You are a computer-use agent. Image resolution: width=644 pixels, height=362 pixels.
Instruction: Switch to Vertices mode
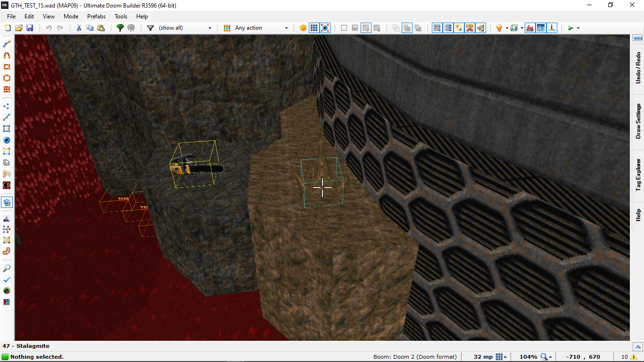pyautogui.click(x=7, y=106)
